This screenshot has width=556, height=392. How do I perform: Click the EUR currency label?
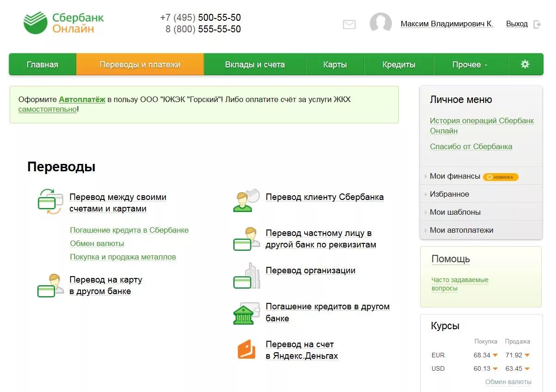(438, 355)
